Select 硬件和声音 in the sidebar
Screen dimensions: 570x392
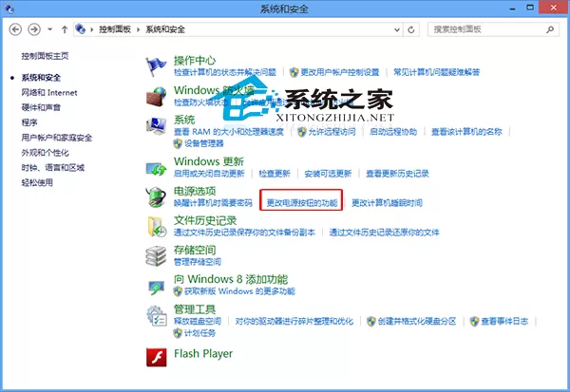[41, 107]
